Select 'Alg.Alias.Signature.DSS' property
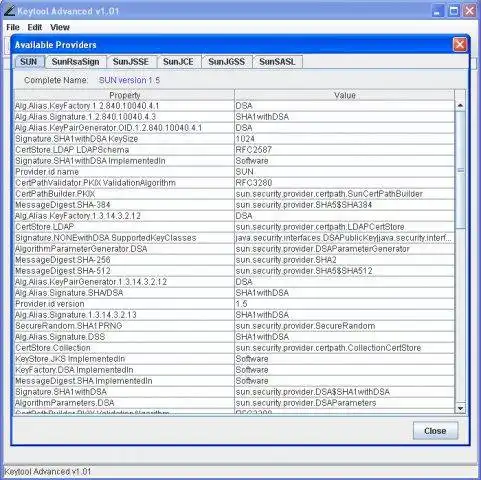The width and height of the screenshot is (481, 480). (x=124, y=337)
